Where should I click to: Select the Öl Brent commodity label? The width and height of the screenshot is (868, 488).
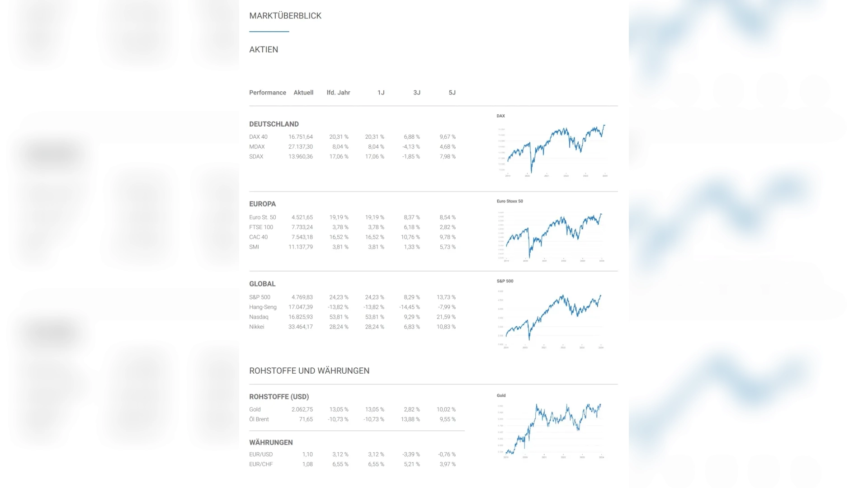pos(259,419)
